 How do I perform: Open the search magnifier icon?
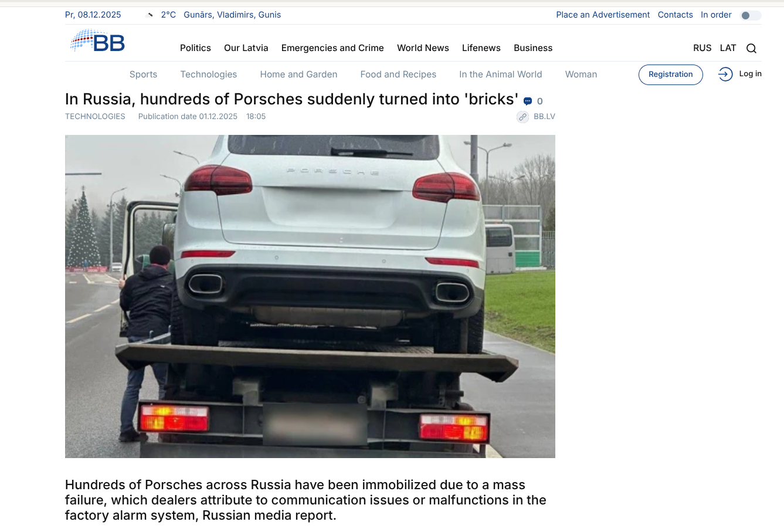(x=751, y=48)
